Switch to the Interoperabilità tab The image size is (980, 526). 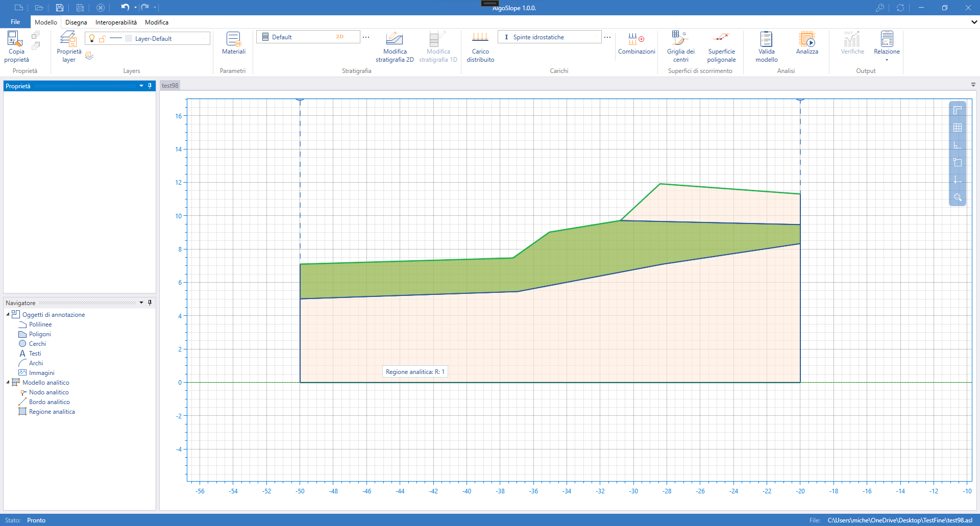pos(116,22)
